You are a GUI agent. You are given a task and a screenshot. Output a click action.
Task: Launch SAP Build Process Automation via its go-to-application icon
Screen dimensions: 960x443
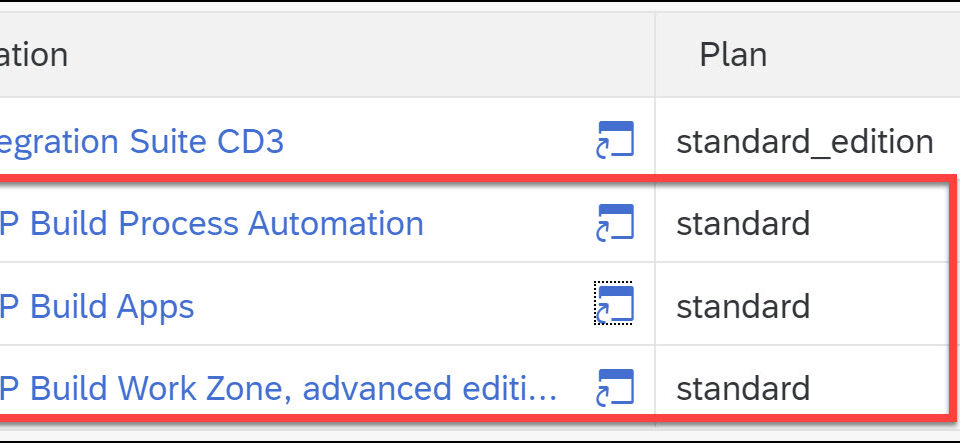(x=615, y=223)
